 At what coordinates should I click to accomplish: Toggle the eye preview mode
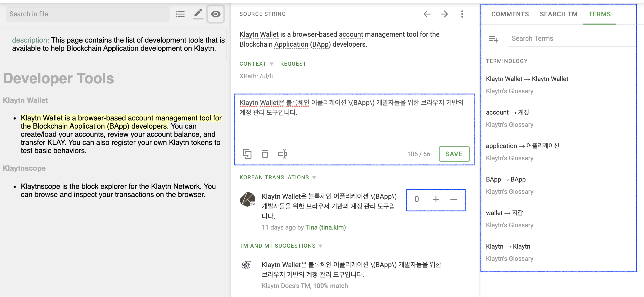215,14
